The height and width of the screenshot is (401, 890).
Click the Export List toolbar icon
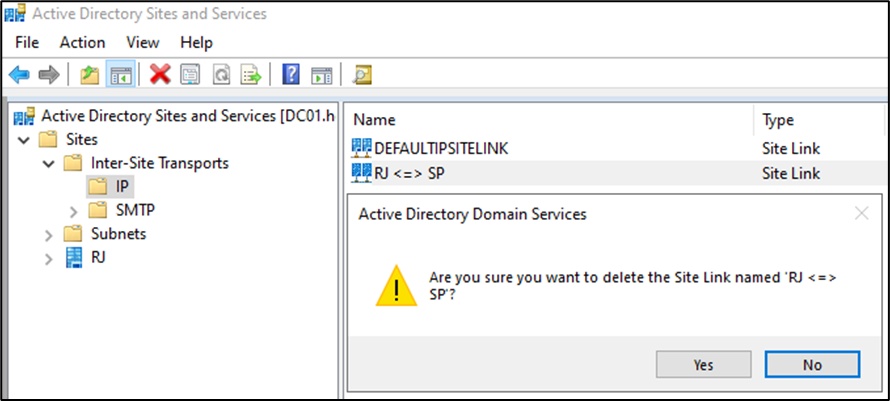click(250, 74)
